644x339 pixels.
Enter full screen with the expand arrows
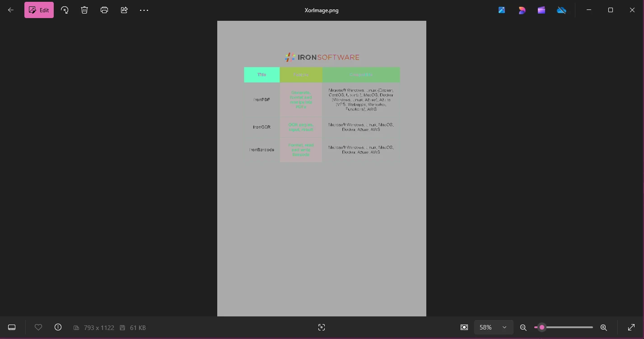pos(631,327)
